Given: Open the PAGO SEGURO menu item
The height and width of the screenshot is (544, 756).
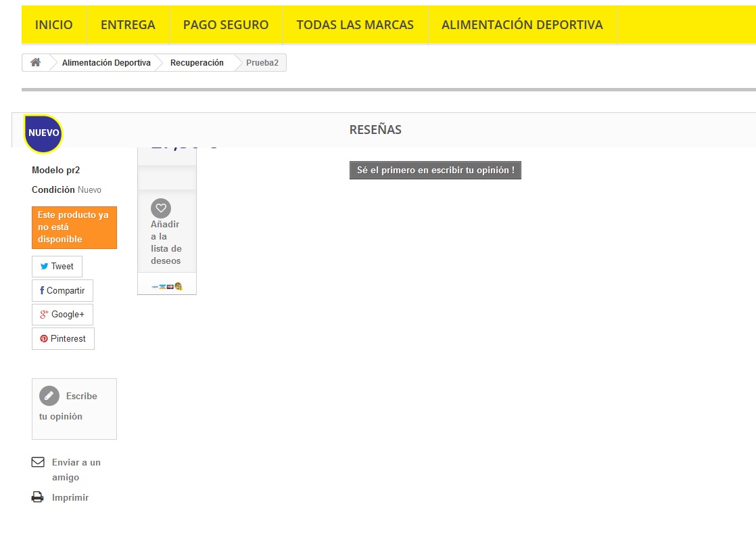Looking at the screenshot, I should [x=226, y=25].
